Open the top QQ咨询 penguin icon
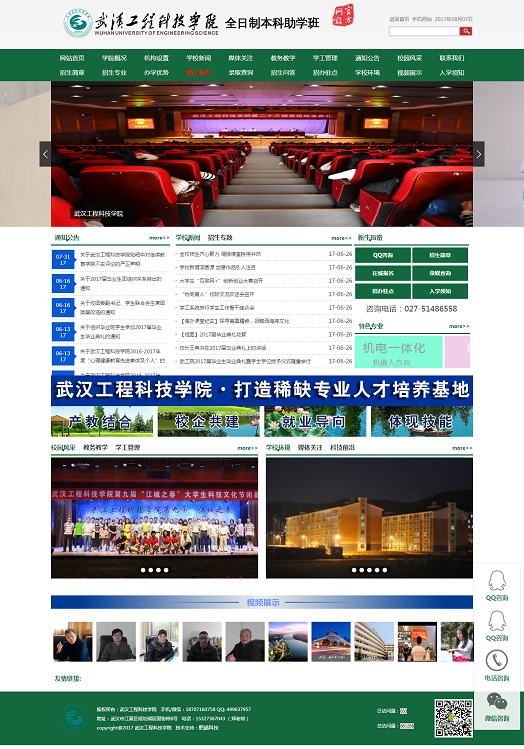 tap(497, 581)
